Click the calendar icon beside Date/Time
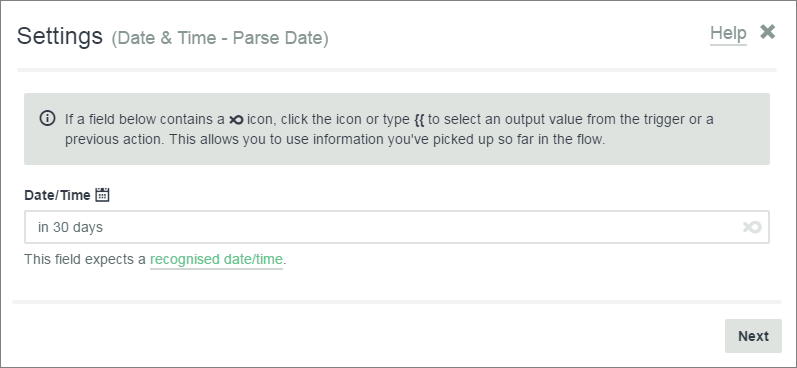This screenshot has height=368, width=797. (x=102, y=195)
